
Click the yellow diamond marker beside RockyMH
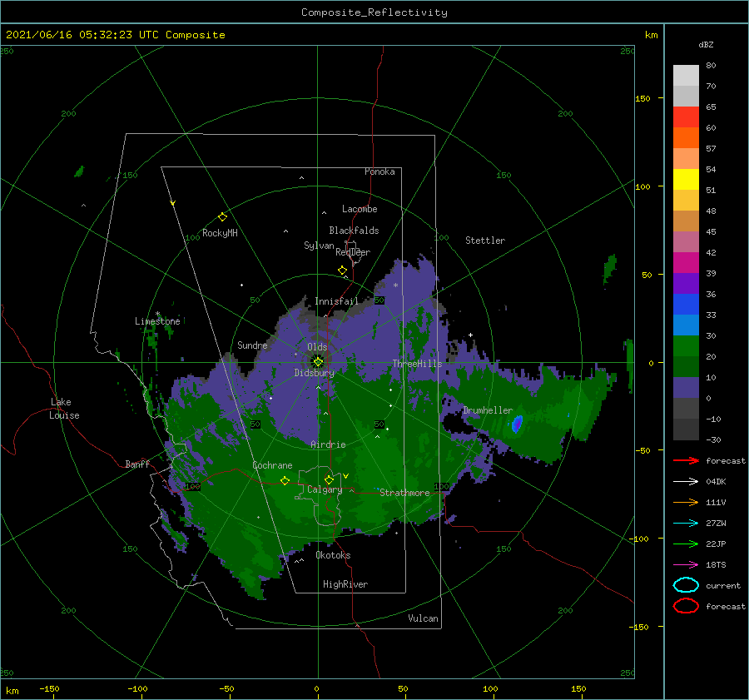point(222,217)
